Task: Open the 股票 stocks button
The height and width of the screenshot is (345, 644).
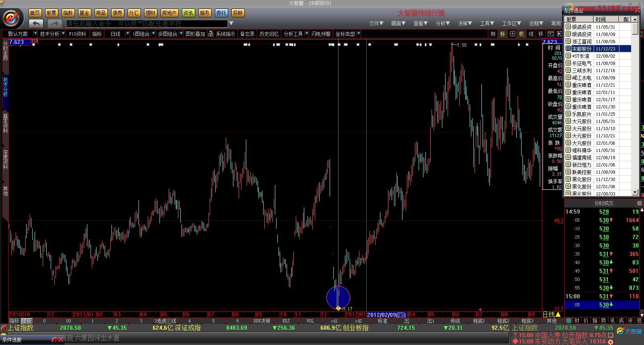Action: 52,13
